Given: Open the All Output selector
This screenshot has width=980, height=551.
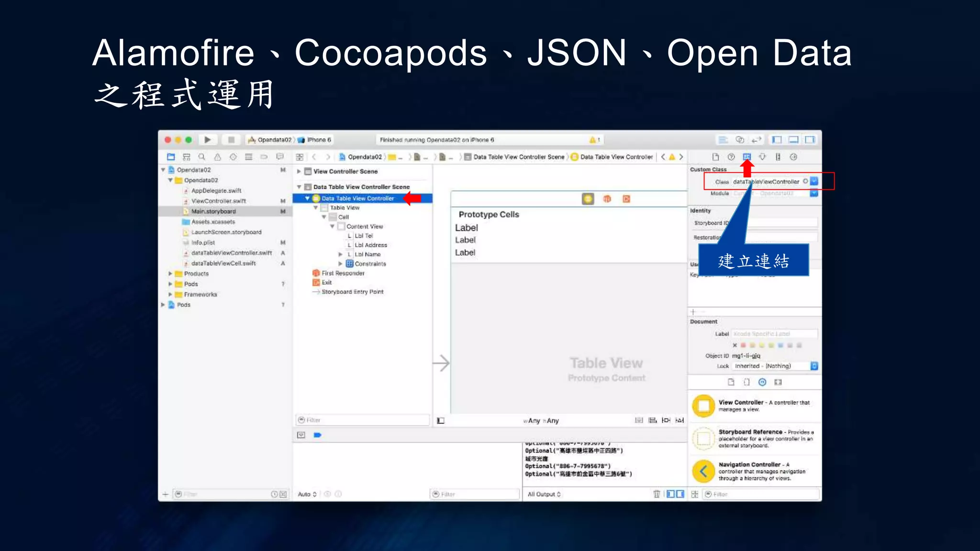Looking at the screenshot, I should (x=544, y=494).
